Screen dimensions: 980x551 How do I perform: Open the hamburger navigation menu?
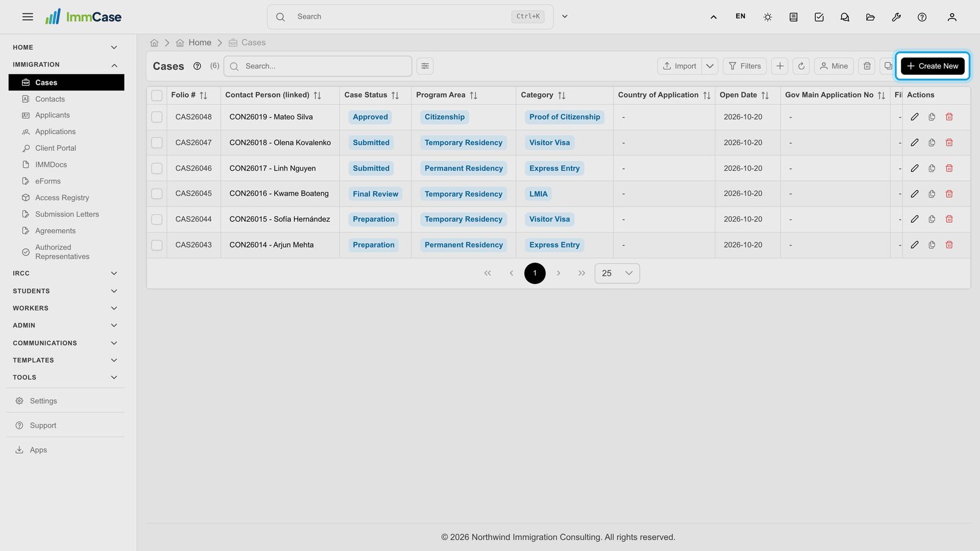(x=28, y=17)
